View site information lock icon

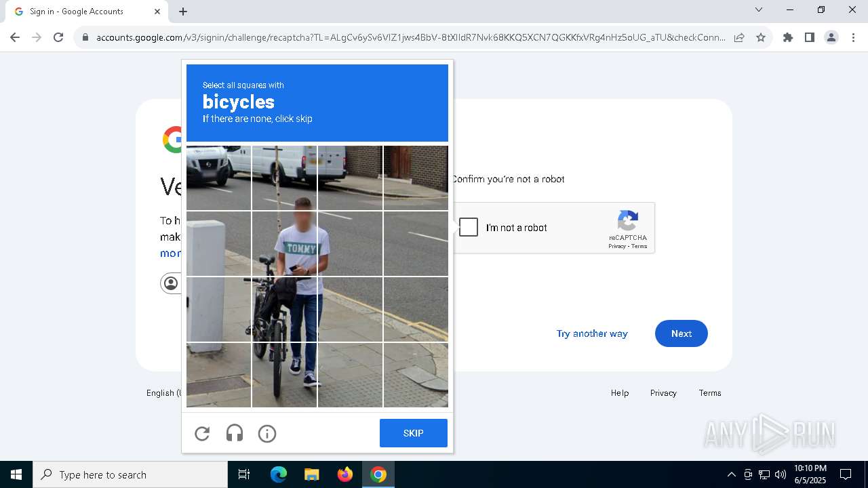point(85,37)
